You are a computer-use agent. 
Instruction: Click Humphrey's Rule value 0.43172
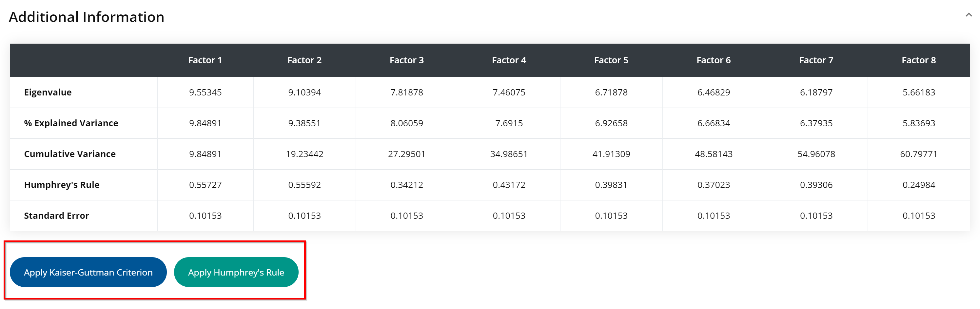pos(509,185)
